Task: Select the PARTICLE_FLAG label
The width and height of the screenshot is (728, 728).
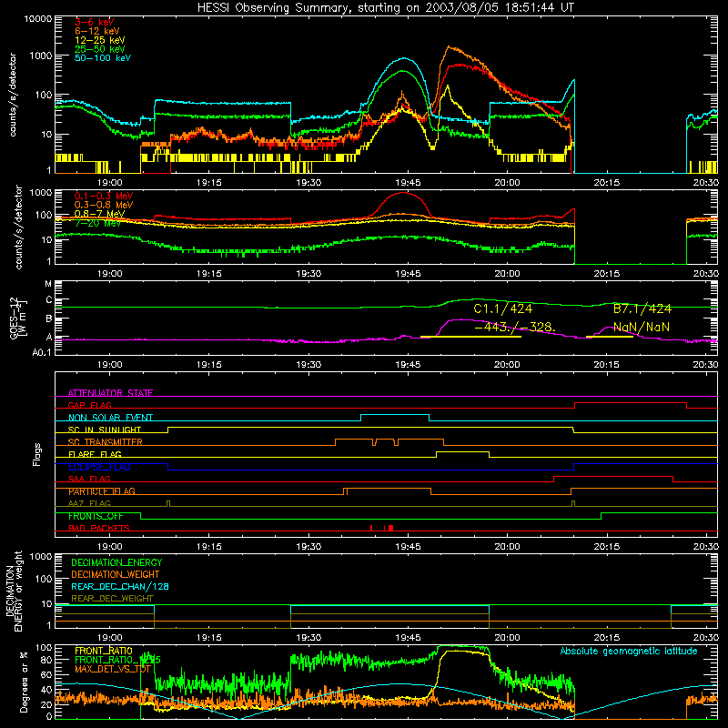Action: (x=102, y=491)
